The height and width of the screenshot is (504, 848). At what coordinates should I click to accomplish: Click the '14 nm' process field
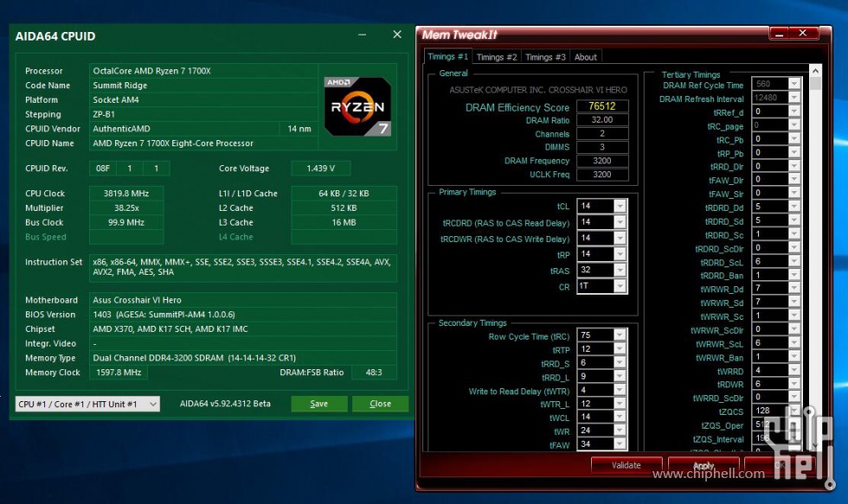click(299, 129)
